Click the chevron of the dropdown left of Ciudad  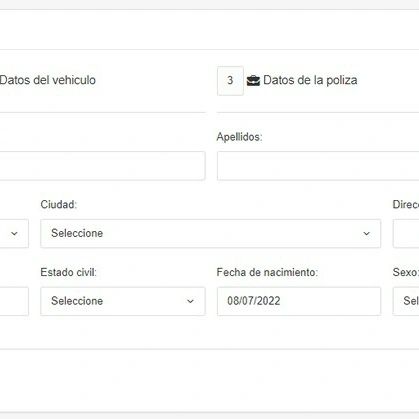[14, 234]
